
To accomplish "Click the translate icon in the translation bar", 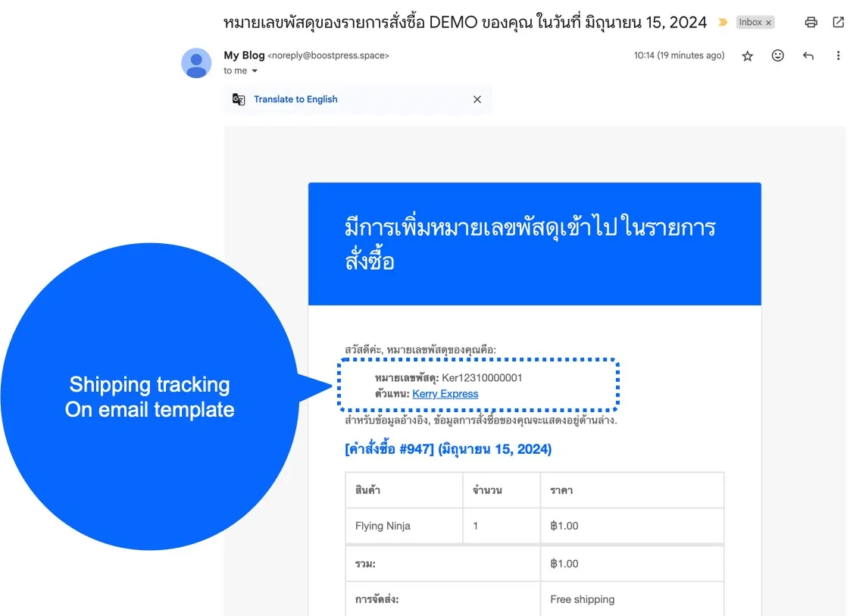I will point(239,99).
